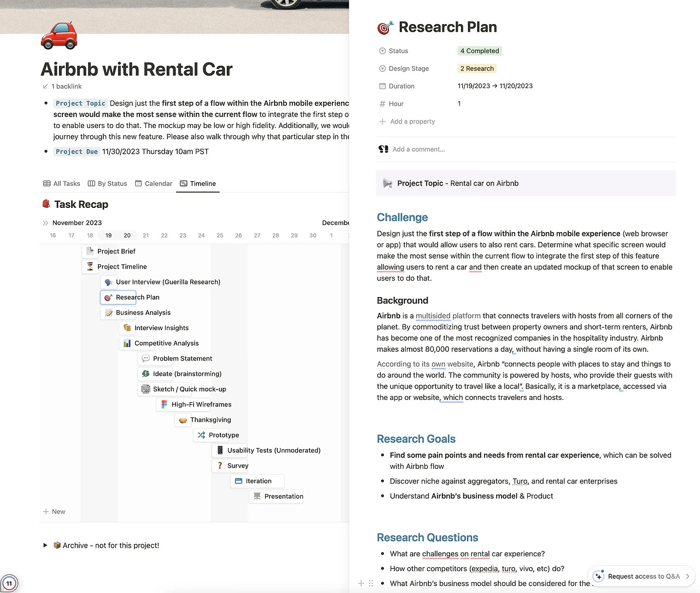Open the 'According to its own website' link
The image size is (700, 593).
point(425,364)
